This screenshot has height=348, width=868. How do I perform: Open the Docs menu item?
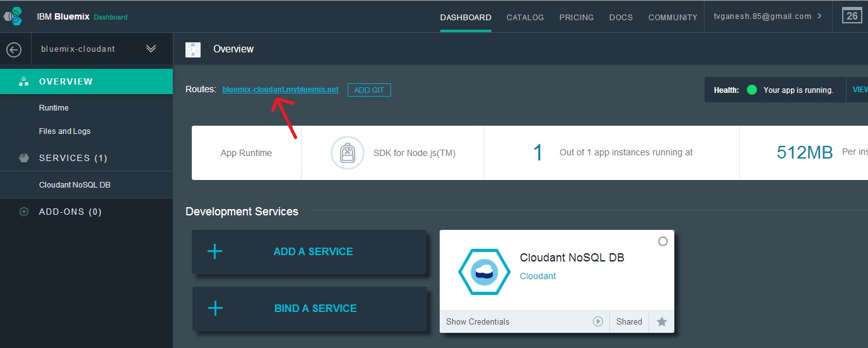(621, 17)
